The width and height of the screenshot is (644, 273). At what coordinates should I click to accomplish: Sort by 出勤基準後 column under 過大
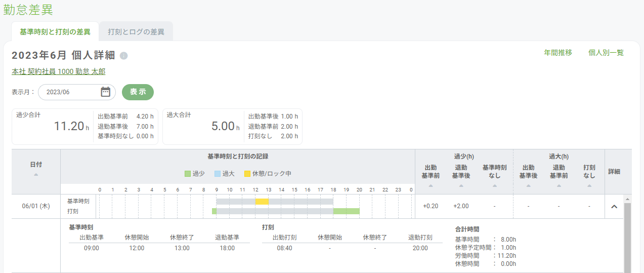[528, 186]
